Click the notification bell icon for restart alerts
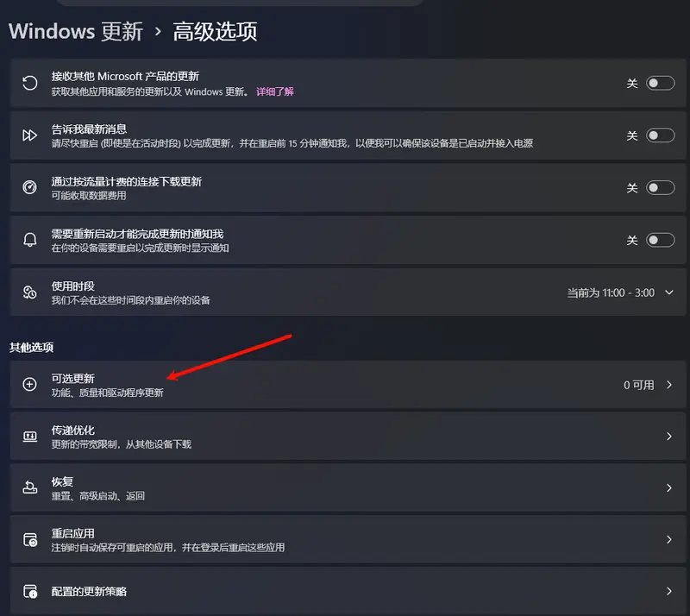The height and width of the screenshot is (616, 690). (x=27, y=239)
